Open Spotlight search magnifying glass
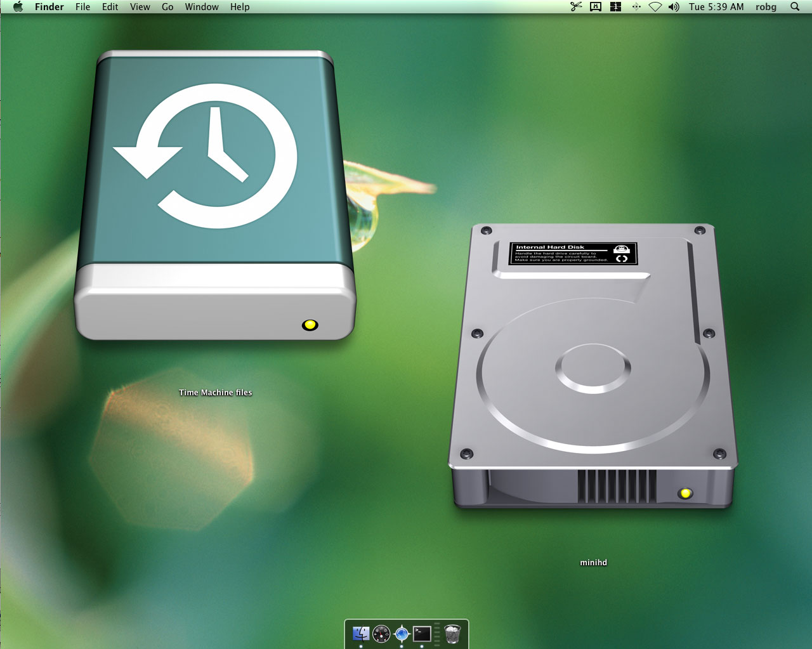The image size is (812, 649). click(x=795, y=7)
